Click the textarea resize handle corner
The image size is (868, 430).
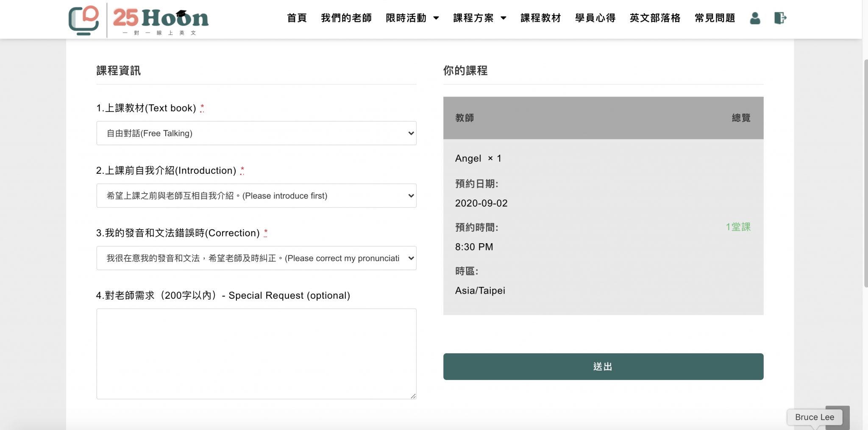click(x=413, y=396)
